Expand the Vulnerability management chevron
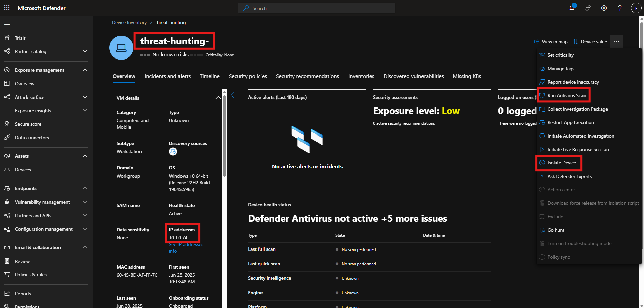The height and width of the screenshot is (308, 644). [x=85, y=202]
